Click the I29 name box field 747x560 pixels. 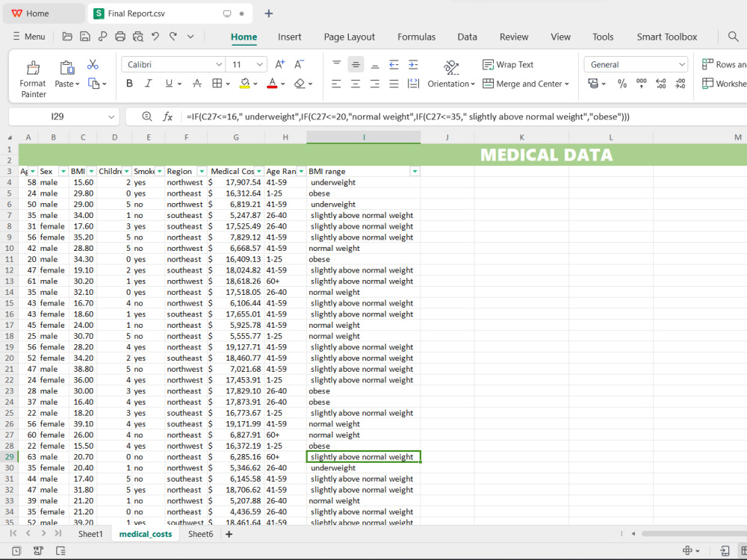[x=63, y=116]
